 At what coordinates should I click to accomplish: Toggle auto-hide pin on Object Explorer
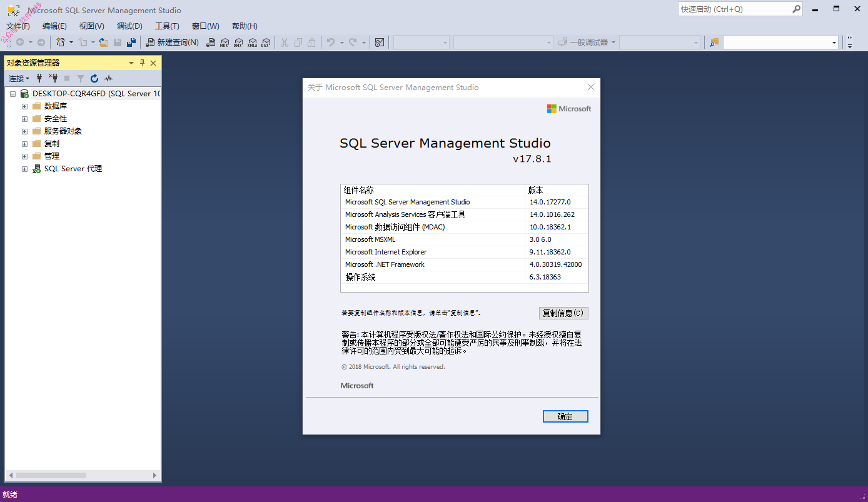pos(142,63)
